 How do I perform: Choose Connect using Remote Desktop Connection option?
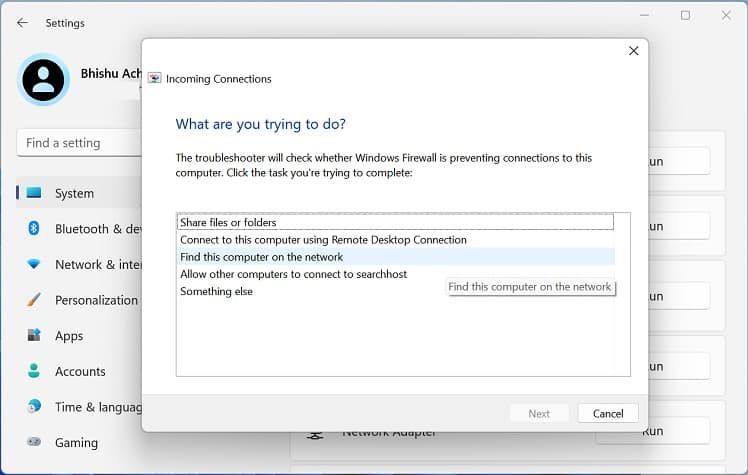pyautogui.click(x=395, y=239)
